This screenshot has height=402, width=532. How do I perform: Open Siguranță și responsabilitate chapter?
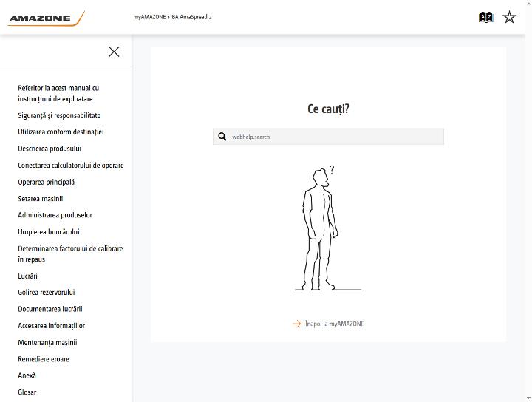coord(59,116)
